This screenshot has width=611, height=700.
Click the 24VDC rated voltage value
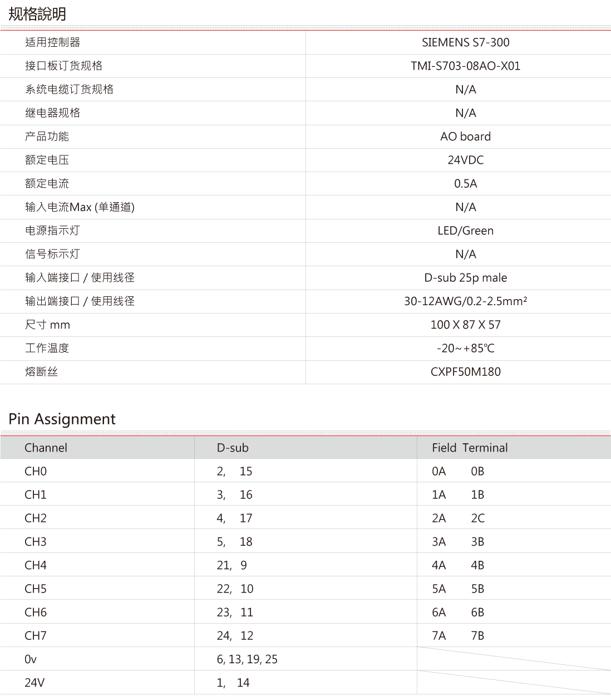click(465, 160)
